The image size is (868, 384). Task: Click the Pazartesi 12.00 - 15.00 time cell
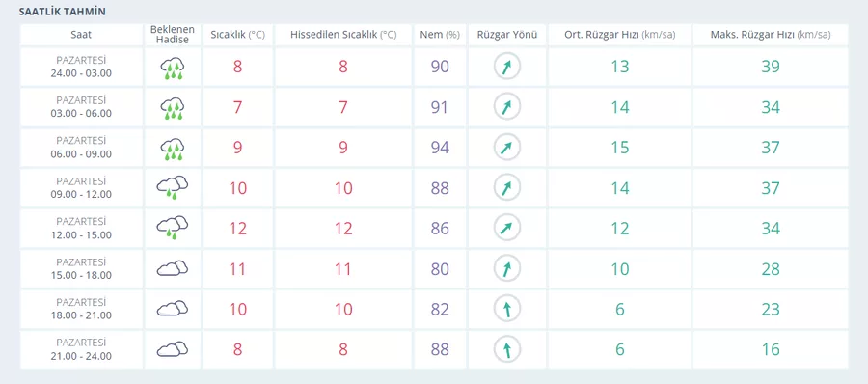pos(81,229)
